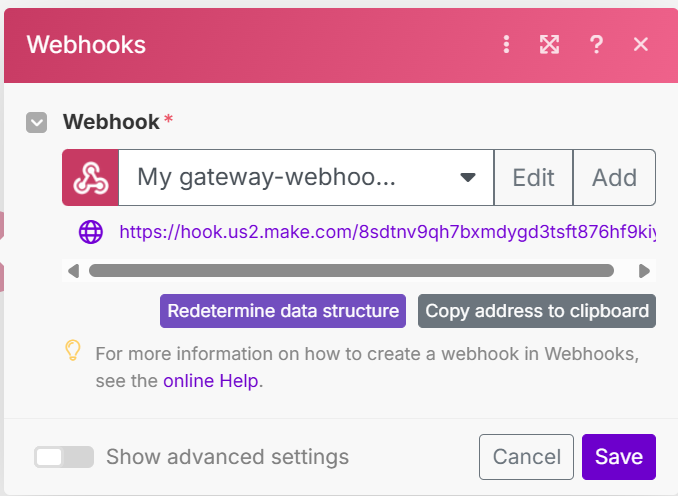The height and width of the screenshot is (496, 678).
Task: Toggle Show advanced settings switch
Action: (x=64, y=457)
